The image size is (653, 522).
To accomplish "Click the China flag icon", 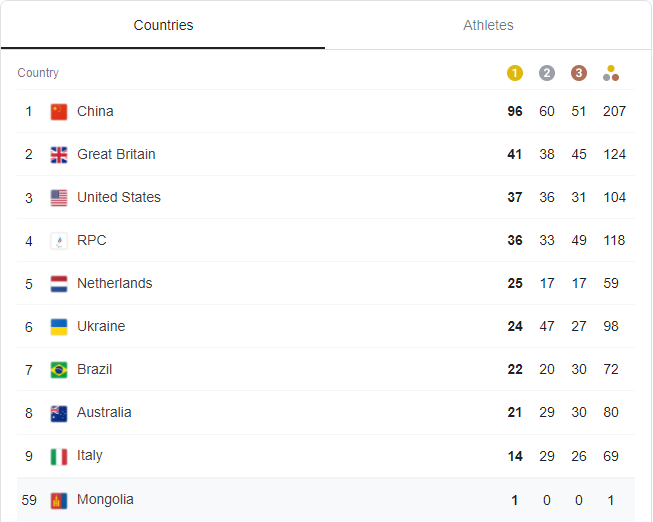I will click(x=59, y=112).
